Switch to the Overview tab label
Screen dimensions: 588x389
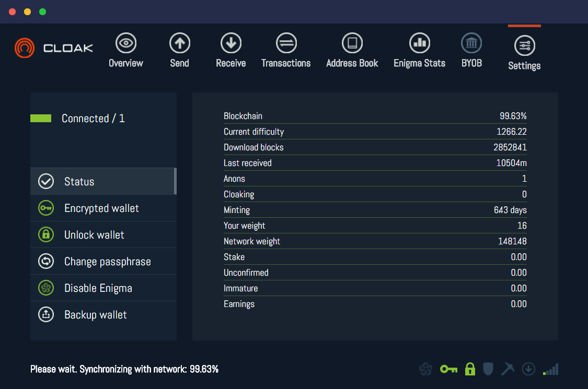tap(125, 63)
